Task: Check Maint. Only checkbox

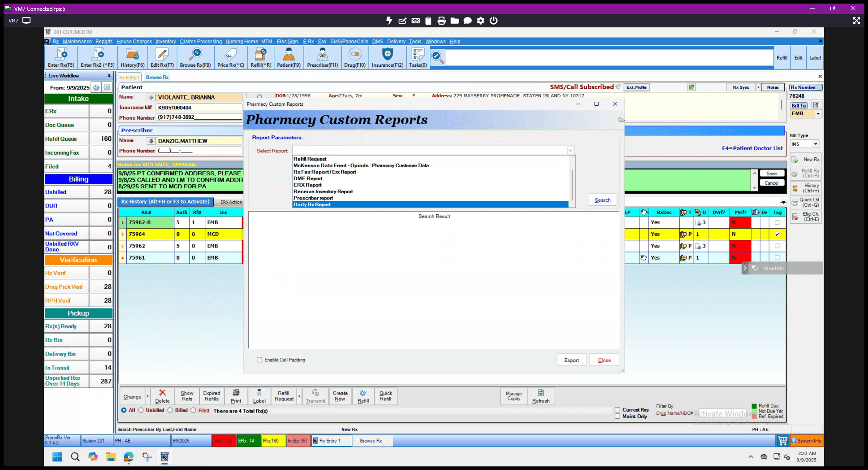Action: pos(617,416)
